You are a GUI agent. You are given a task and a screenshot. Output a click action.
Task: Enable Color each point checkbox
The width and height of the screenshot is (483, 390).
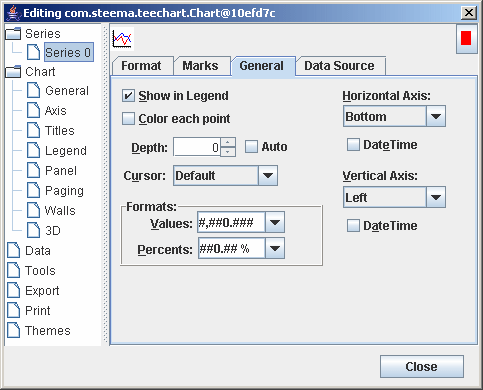coord(128,118)
